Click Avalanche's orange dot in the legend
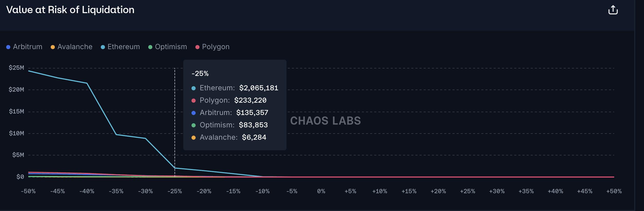 tap(53, 47)
